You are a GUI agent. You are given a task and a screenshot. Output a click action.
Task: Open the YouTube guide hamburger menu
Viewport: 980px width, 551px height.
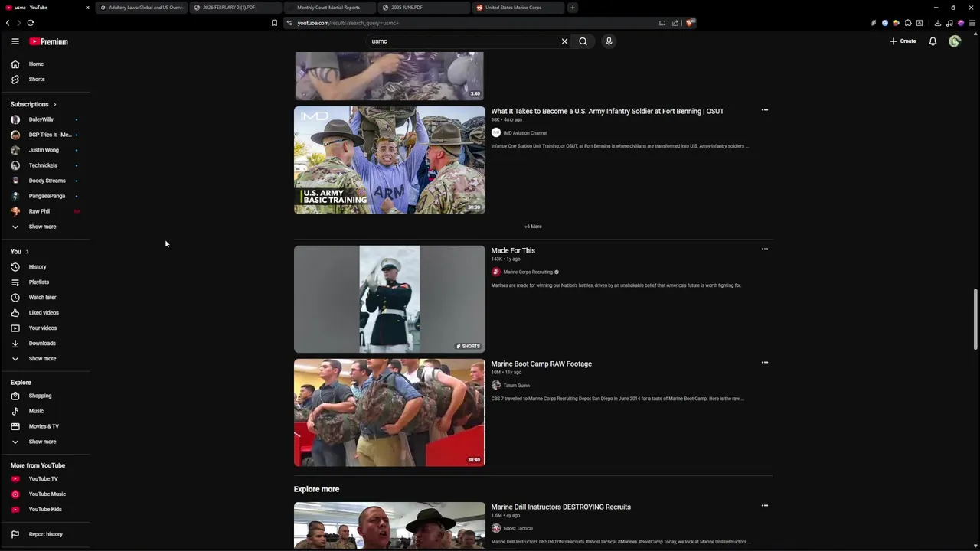coord(15,41)
